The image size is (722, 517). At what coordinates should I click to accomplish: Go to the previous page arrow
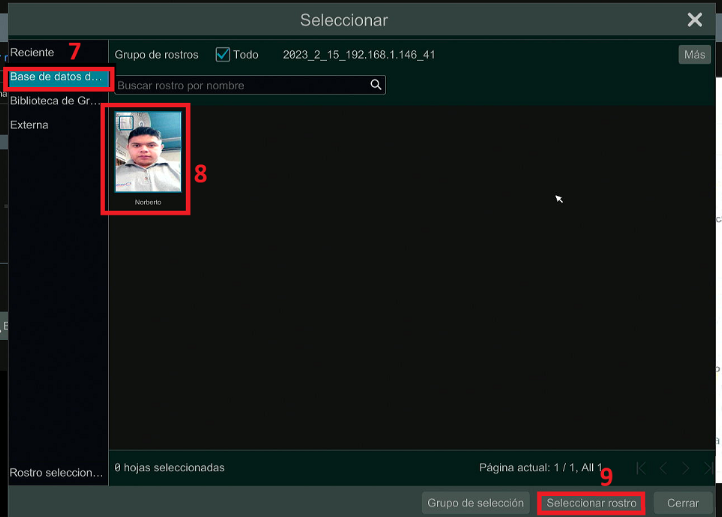click(x=663, y=468)
